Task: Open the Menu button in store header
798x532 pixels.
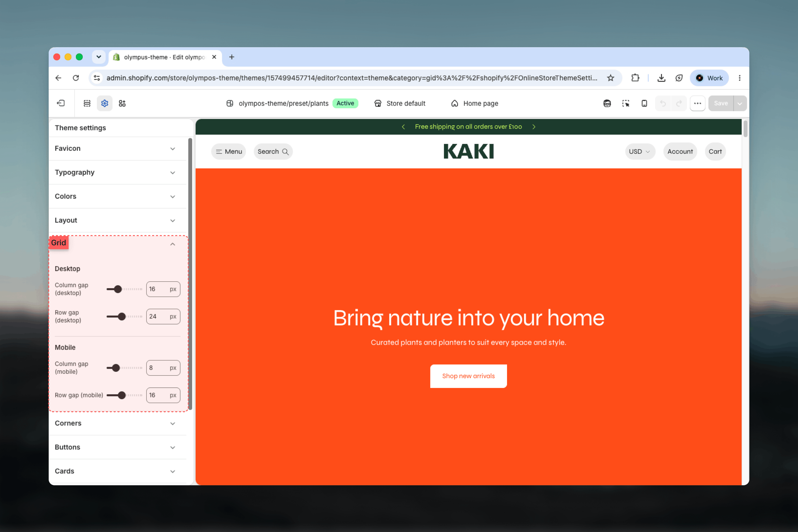Action: coord(229,152)
